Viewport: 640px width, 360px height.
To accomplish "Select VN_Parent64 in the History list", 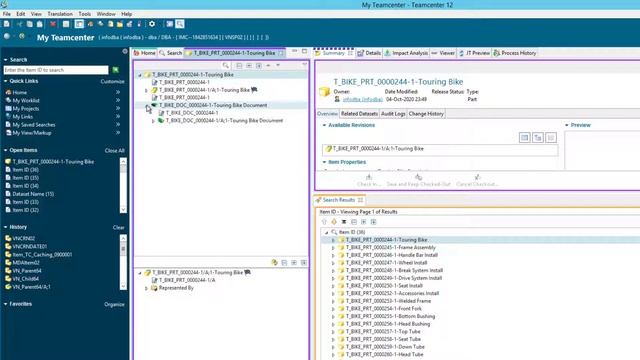I will pos(27,271).
